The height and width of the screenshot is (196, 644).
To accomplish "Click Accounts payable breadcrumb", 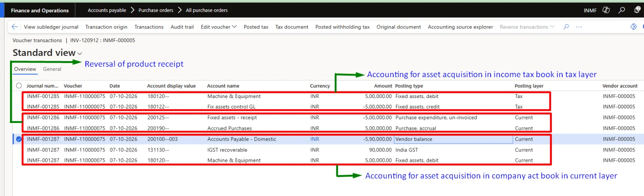I will pyautogui.click(x=107, y=10).
